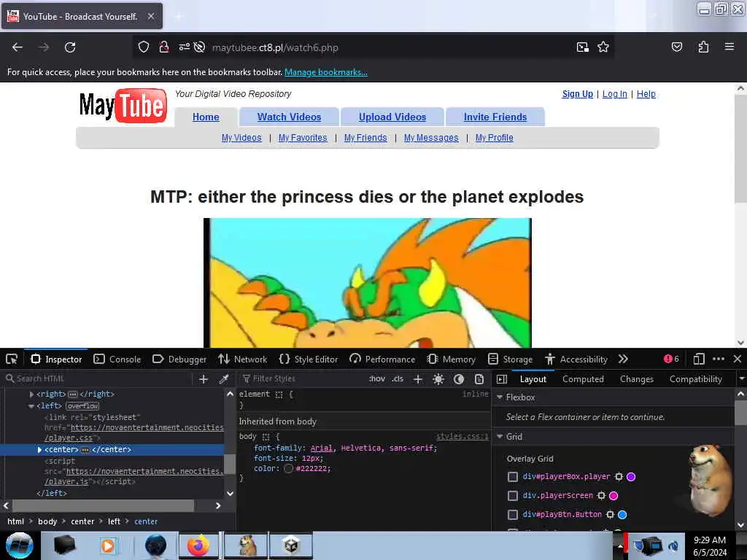Open the Watch Videos tab on MayTube
This screenshot has width=747, height=560.
[x=289, y=117]
